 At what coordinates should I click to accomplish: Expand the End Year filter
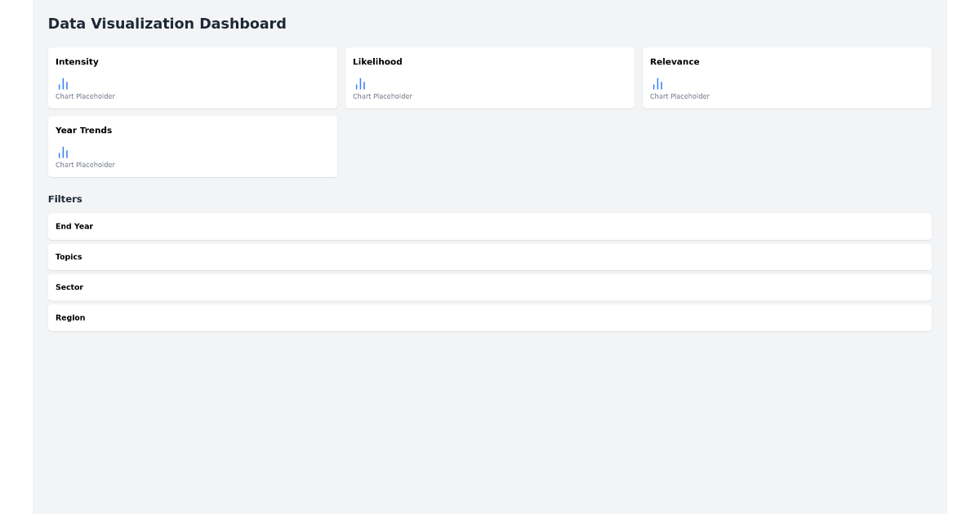point(490,226)
